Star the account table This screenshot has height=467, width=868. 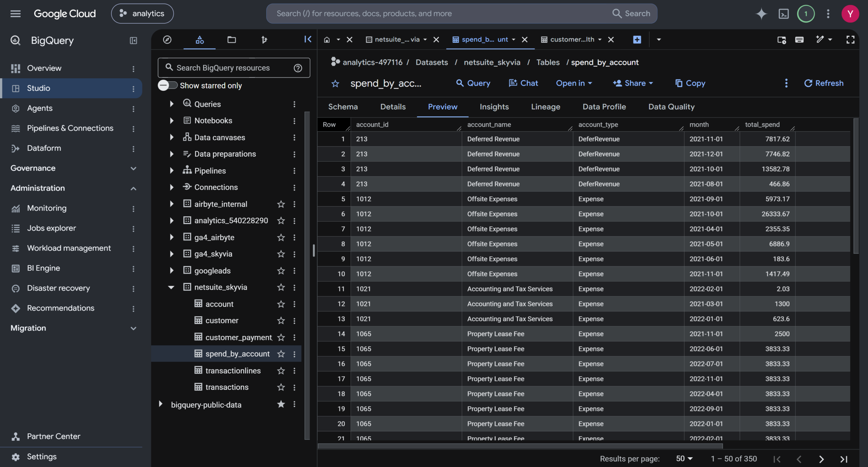[281, 304]
